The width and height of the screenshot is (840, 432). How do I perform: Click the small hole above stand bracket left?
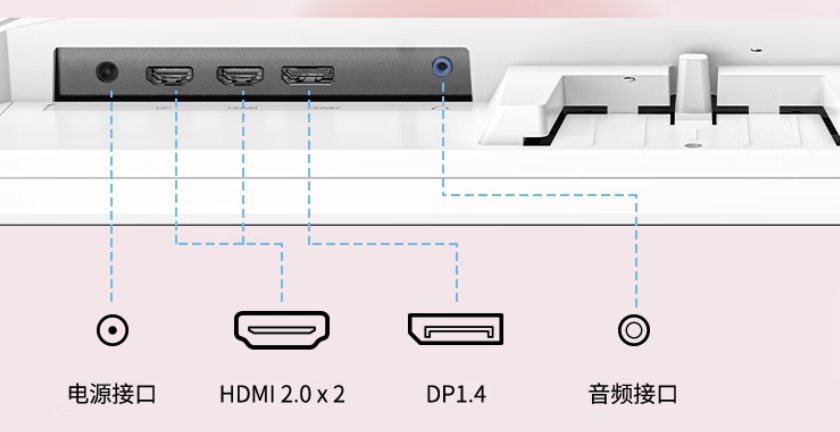pyautogui.click(x=629, y=80)
